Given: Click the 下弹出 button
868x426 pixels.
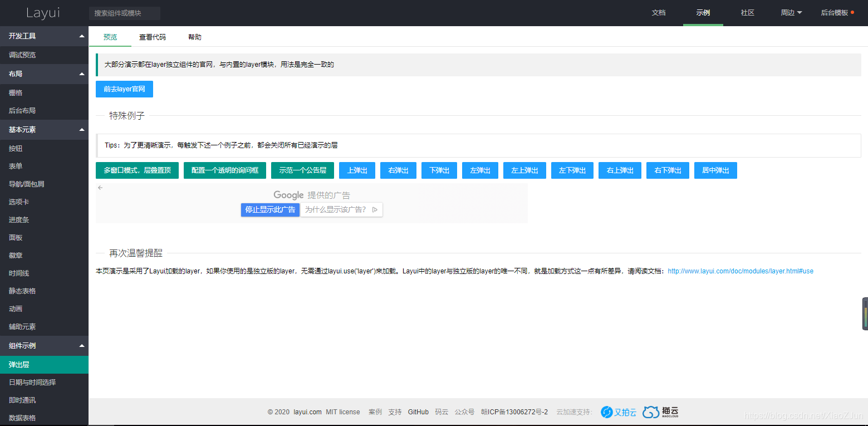Looking at the screenshot, I should (x=439, y=170).
